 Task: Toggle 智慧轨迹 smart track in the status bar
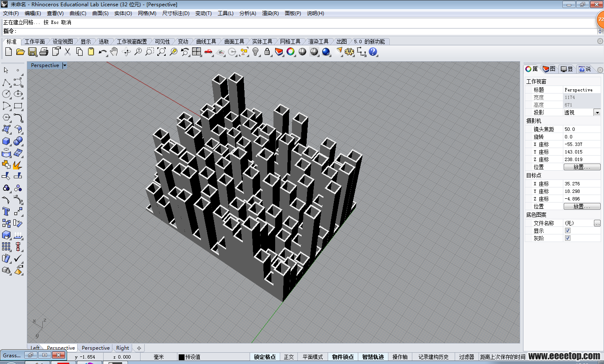pos(373,357)
